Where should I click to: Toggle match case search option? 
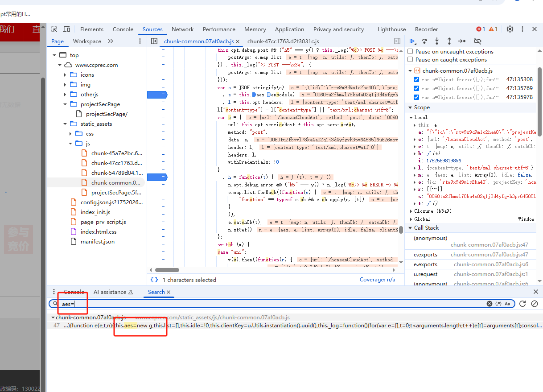tap(507, 304)
